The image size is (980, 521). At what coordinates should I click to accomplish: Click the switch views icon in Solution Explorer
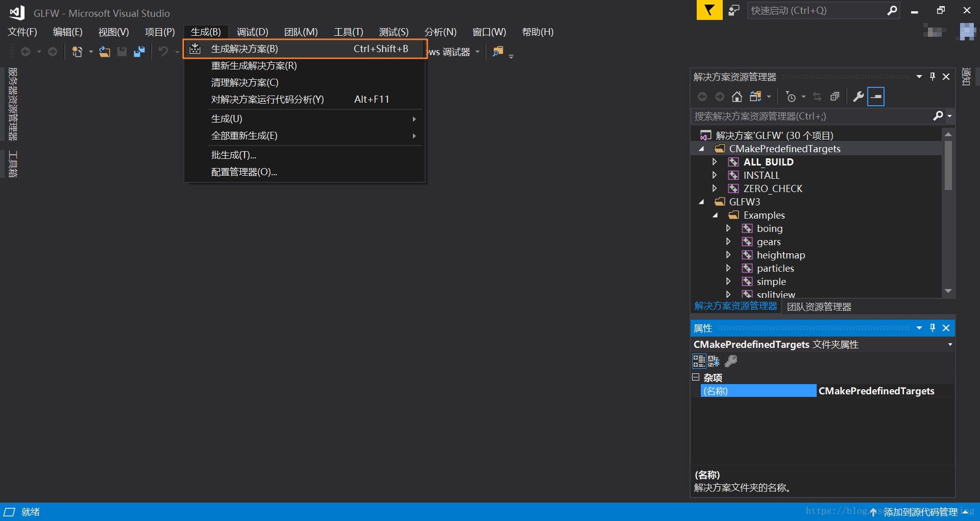click(755, 97)
